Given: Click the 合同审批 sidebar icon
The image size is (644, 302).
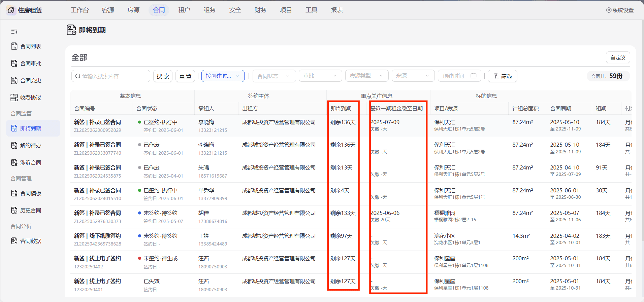Looking at the screenshot, I should (14, 63).
